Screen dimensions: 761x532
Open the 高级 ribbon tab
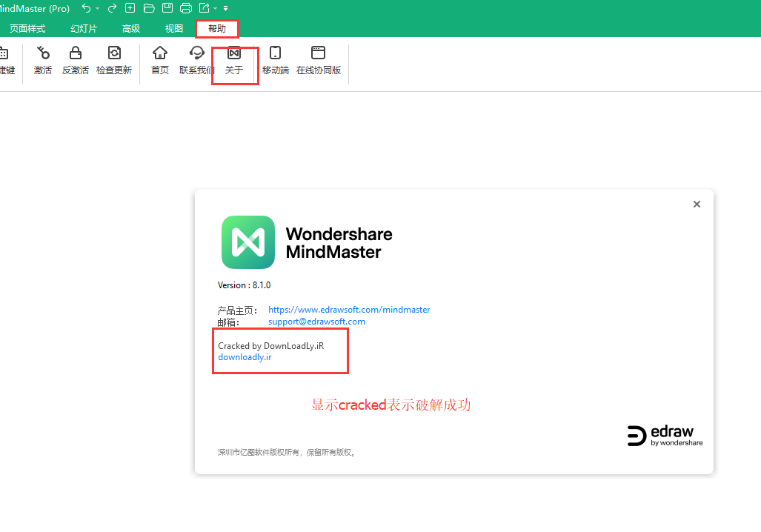[131, 29]
